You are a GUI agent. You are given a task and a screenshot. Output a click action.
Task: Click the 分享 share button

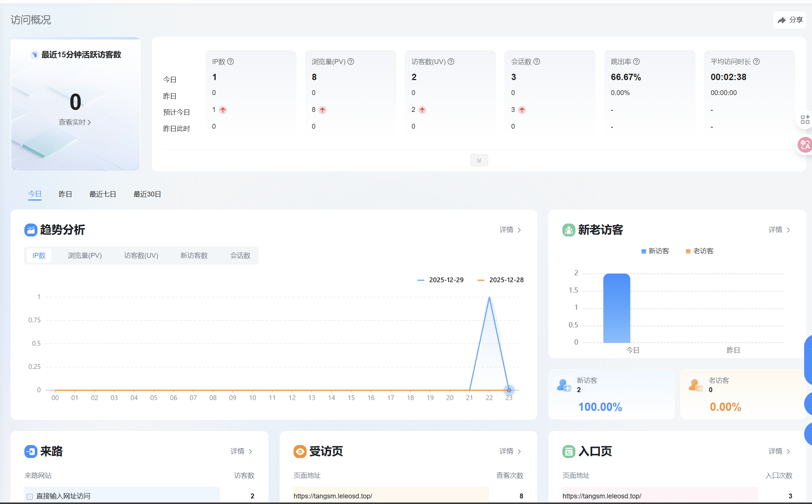[790, 20]
